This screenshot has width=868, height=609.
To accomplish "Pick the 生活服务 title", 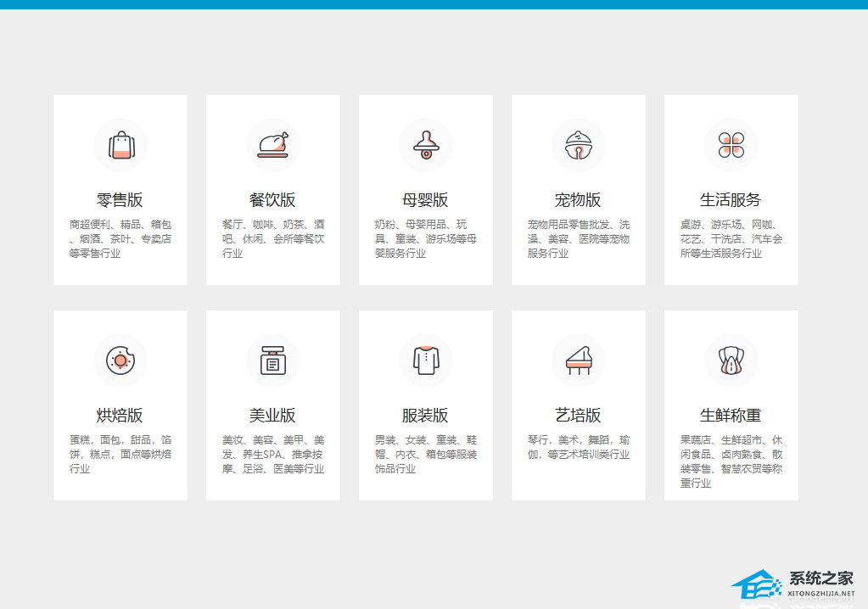I will click(731, 199).
